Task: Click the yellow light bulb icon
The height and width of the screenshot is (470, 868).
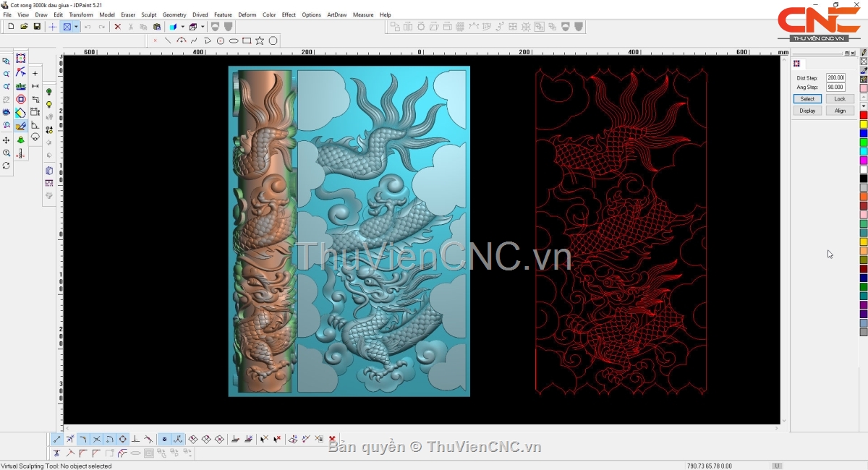Action: pyautogui.click(x=49, y=105)
